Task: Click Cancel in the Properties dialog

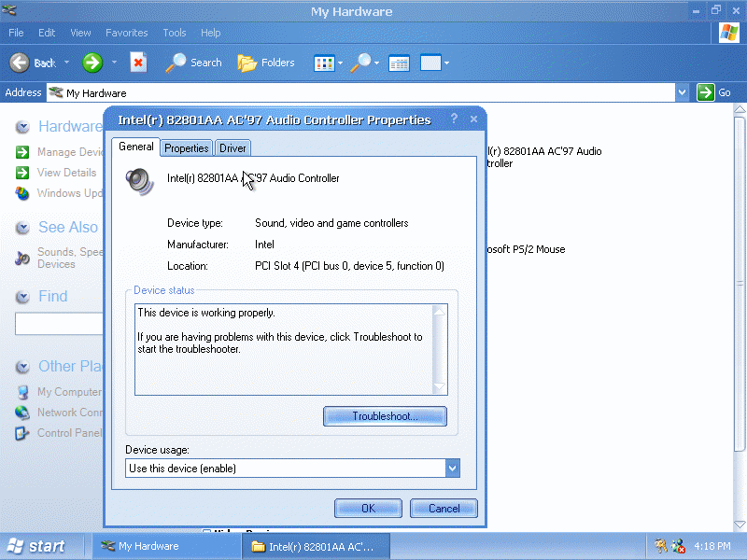Action: coord(444,509)
